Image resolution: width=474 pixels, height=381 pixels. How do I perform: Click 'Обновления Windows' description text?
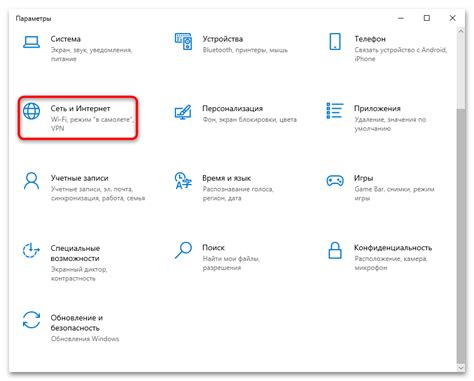(85, 339)
